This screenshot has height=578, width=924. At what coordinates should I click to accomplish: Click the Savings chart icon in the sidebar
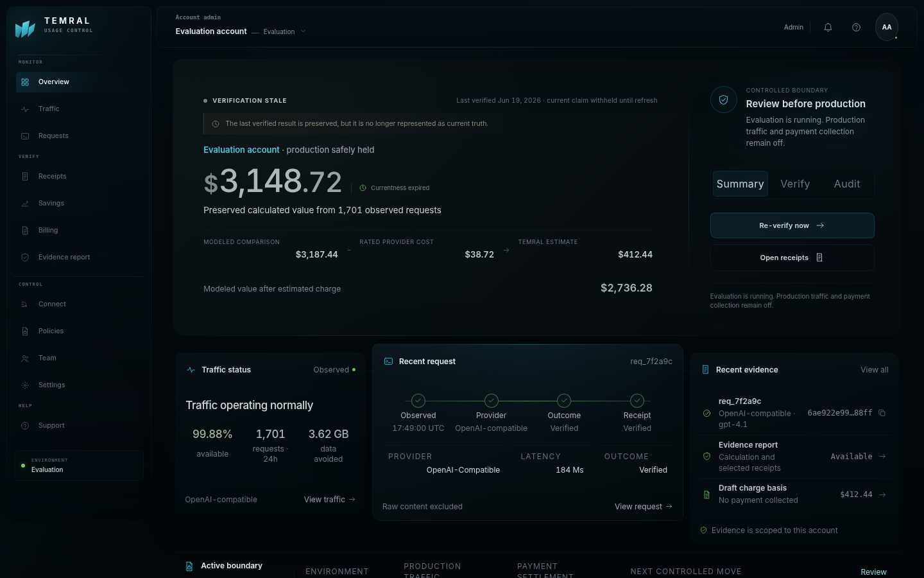point(25,204)
